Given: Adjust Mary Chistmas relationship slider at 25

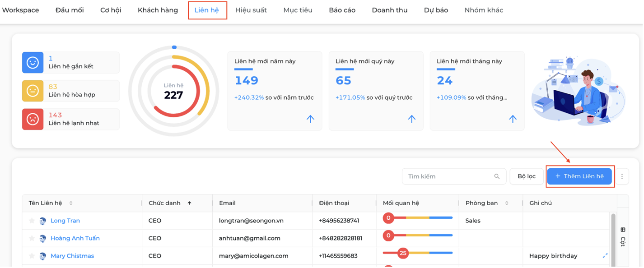Looking at the screenshot, I should click(403, 253).
